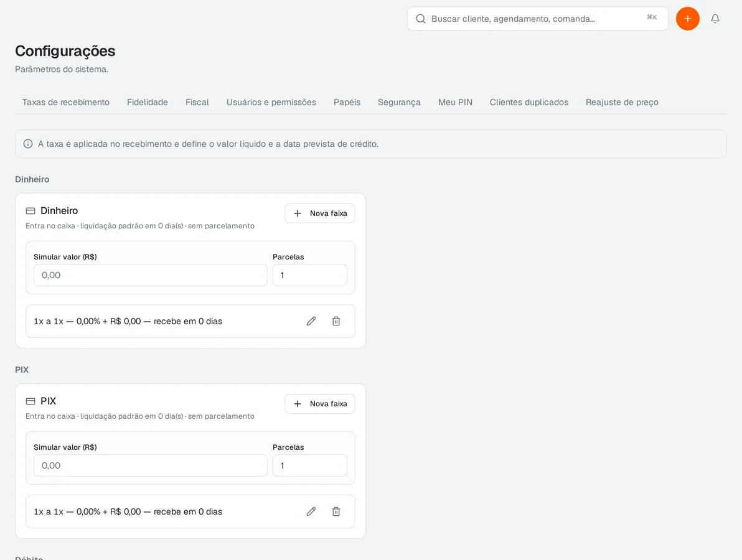The width and height of the screenshot is (742, 560).
Task: Click the search magnifier icon
Action: click(420, 19)
